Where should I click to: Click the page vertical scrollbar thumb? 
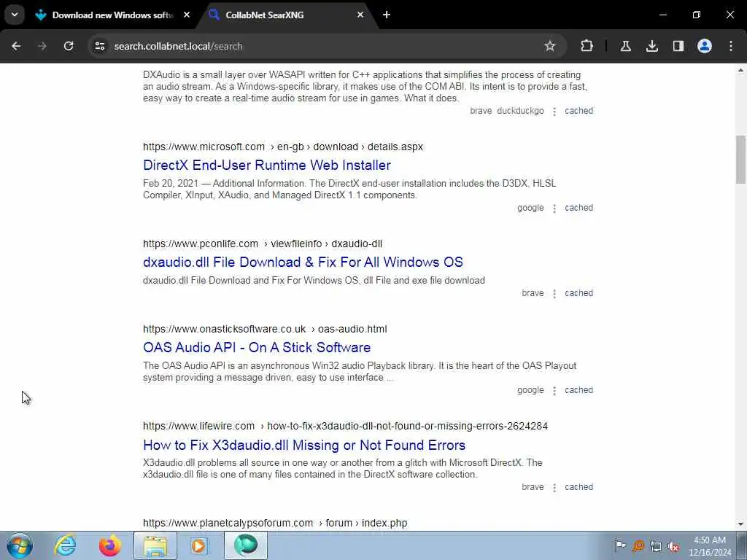[x=740, y=160]
